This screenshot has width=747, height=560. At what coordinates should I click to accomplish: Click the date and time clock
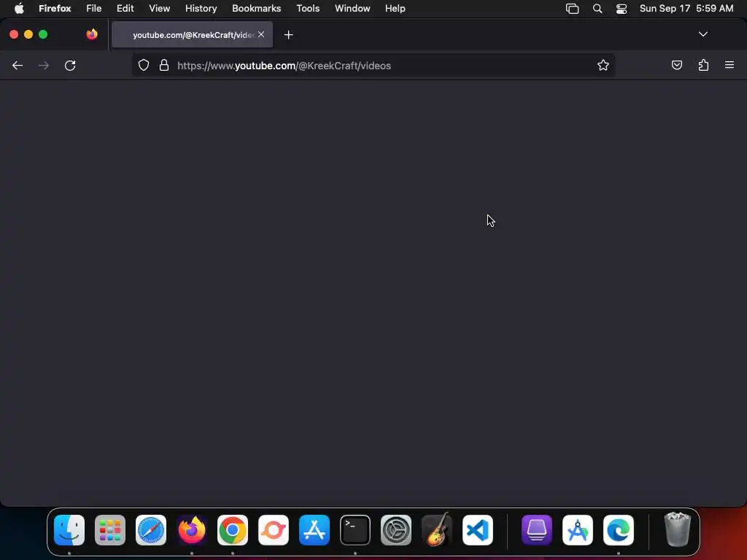(686, 9)
